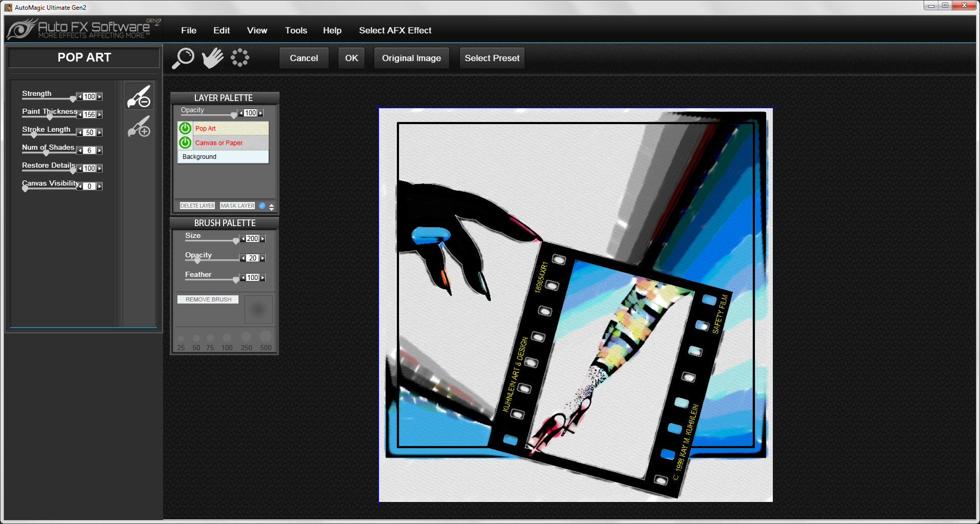This screenshot has width=980, height=524.
Task: Open the Help menu
Action: pos(332,30)
